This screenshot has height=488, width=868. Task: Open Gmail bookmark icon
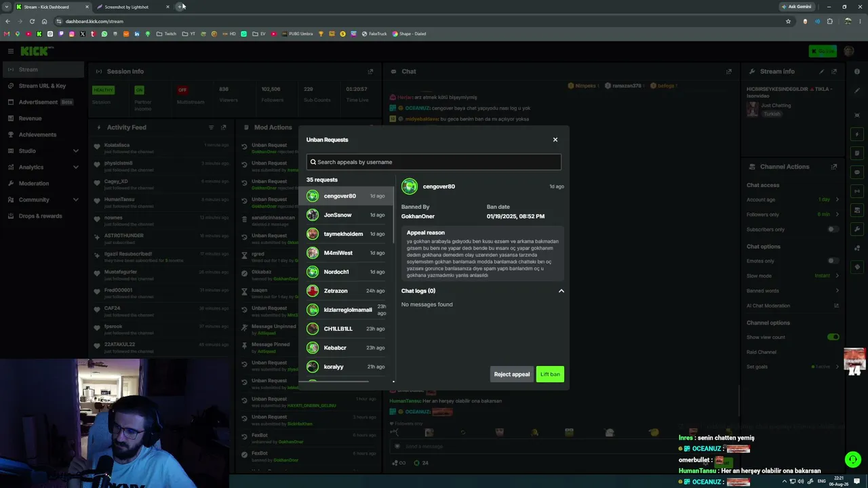click(7, 34)
